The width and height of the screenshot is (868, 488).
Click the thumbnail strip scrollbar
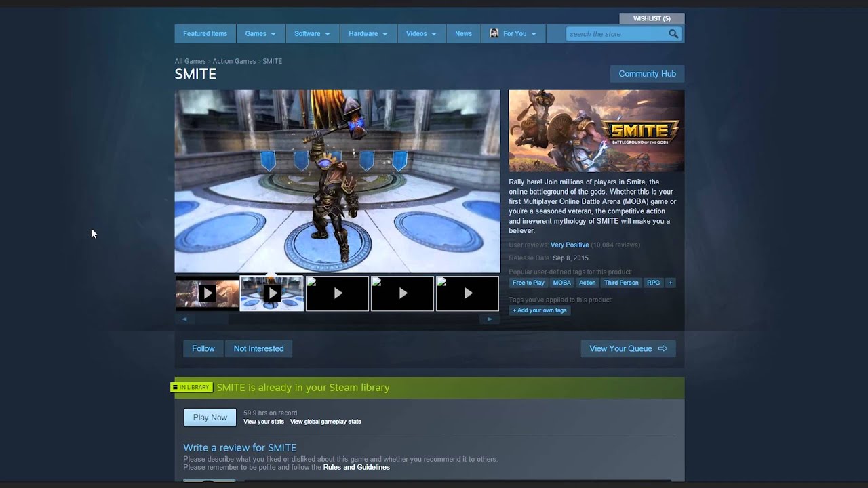[x=337, y=319]
